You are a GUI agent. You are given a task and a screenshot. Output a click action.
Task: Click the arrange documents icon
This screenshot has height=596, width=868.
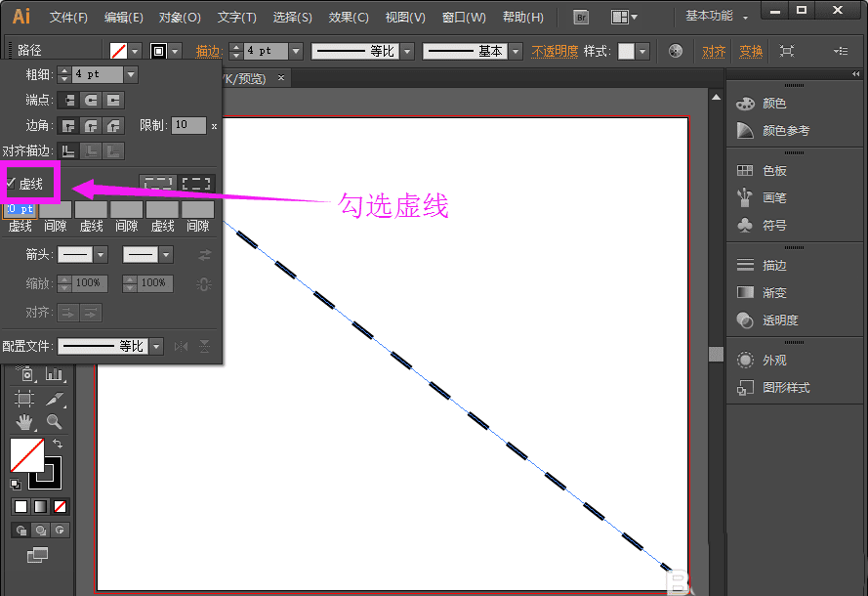(624, 18)
